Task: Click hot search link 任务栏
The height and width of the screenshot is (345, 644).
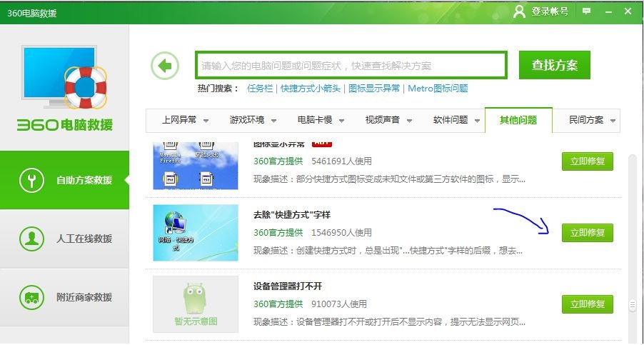Action: (x=260, y=89)
